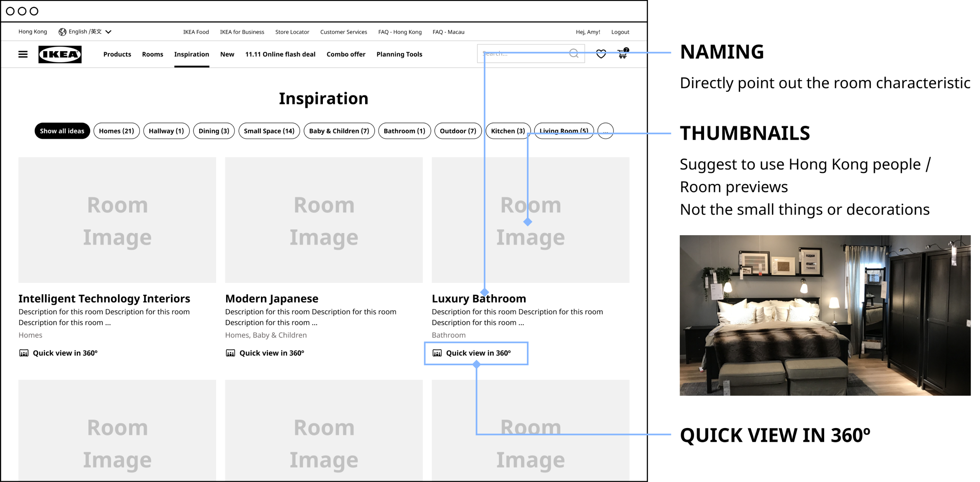This screenshot has width=980, height=482.
Task: Click the globe language icon
Action: coord(62,32)
